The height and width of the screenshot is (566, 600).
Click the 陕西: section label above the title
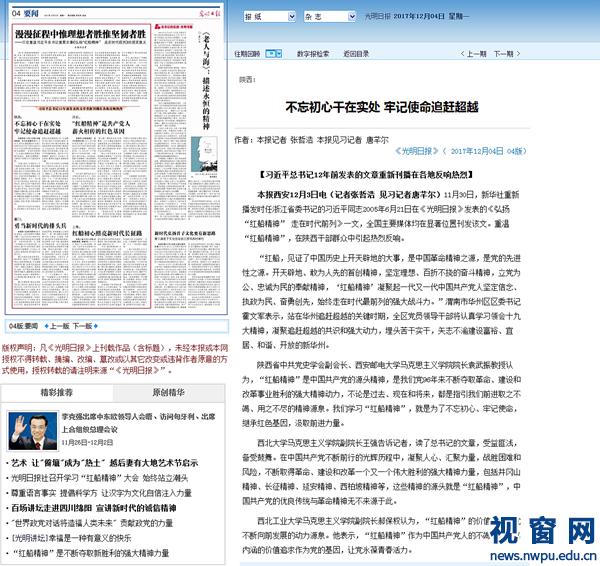click(248, 80)
